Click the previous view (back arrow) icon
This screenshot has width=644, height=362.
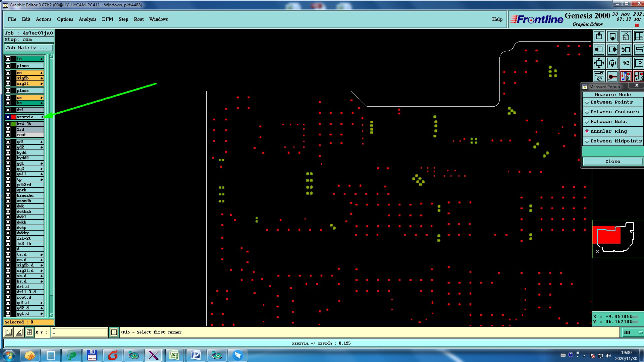tap(626, 50)
